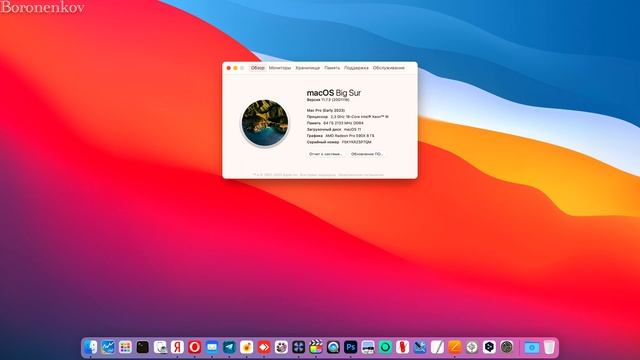Open the Launchpad icon in the Dock

(125, 347)
